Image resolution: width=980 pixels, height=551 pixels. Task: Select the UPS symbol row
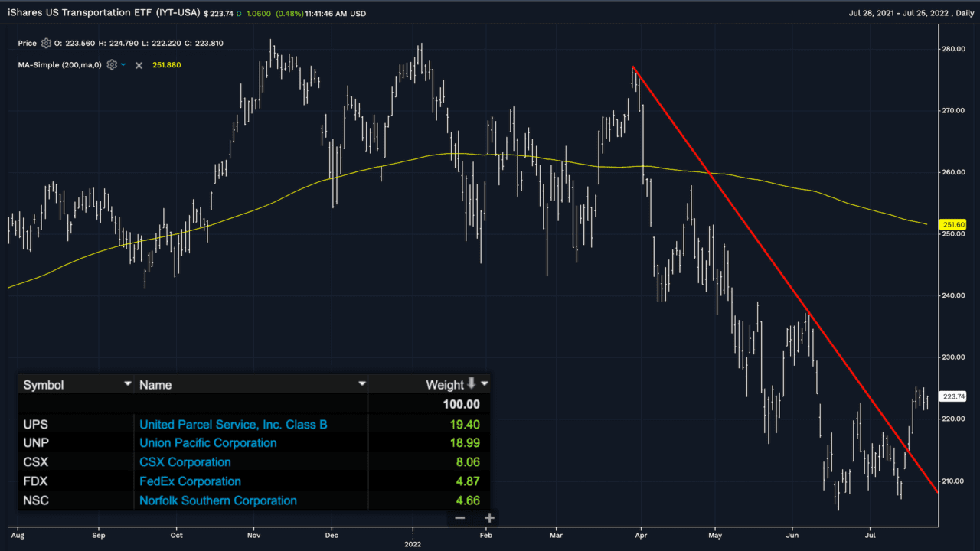[x=37, y=424]
